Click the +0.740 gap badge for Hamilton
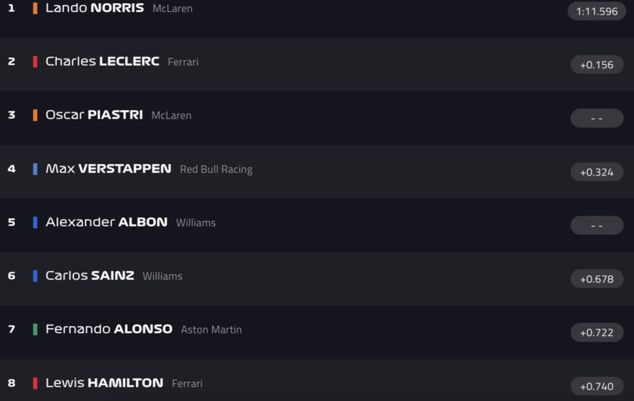This screenshot has width=634, height=401. click(597, 386)
